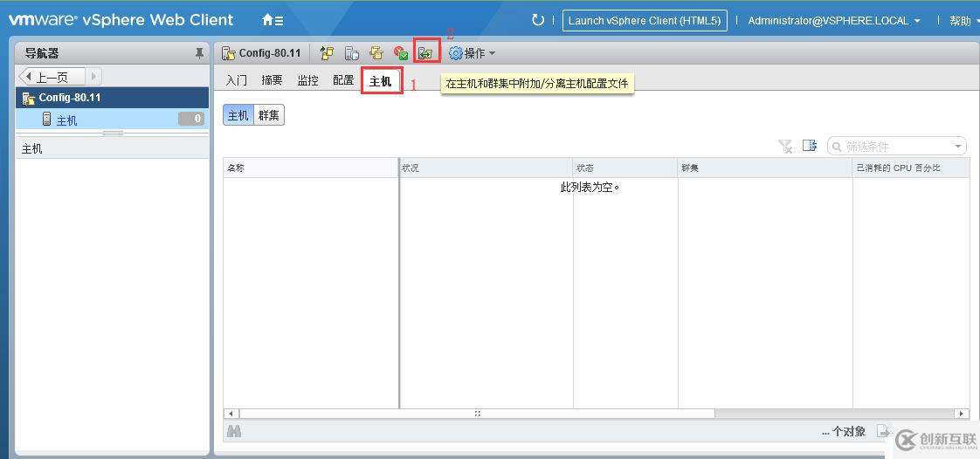Image resolution: width=980 pixels, height=459 pixels.
Task: Click the 个对象 object count text
Action: (844, 432)
